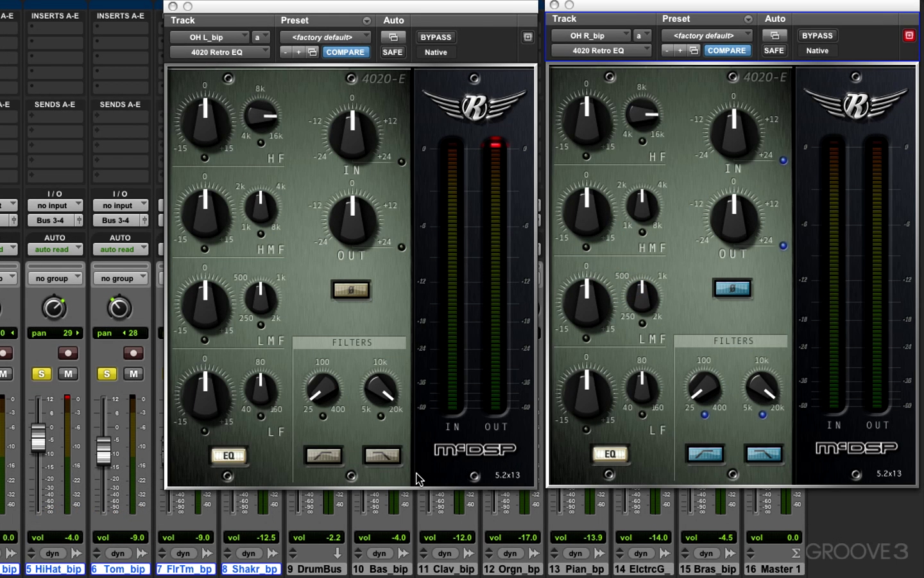924x578 pixels.
Task: Open OH L_bip track selector dropdown
Action: point(209,37)
